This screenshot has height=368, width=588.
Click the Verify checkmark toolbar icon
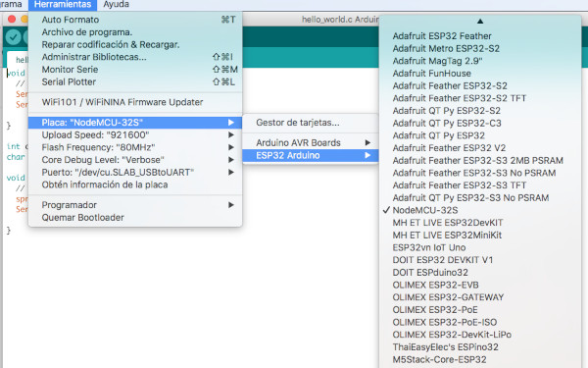14,37
